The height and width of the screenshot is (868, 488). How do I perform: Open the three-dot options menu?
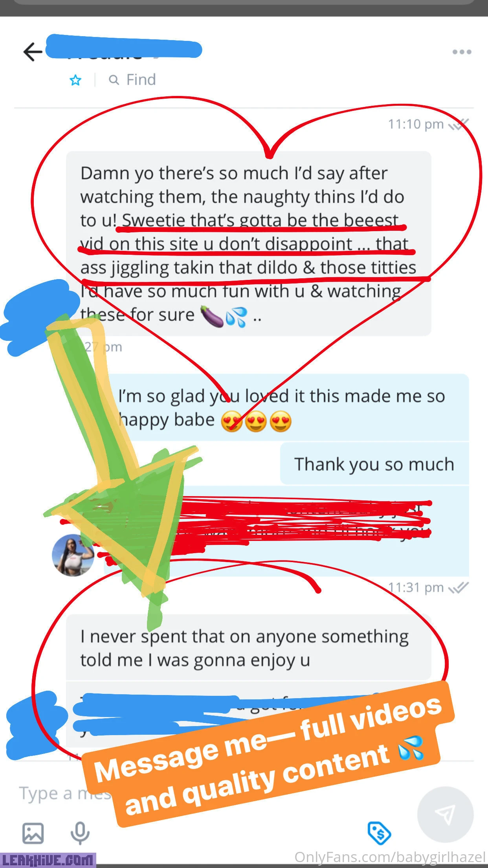pyautogui.click(x=462, y=52)
